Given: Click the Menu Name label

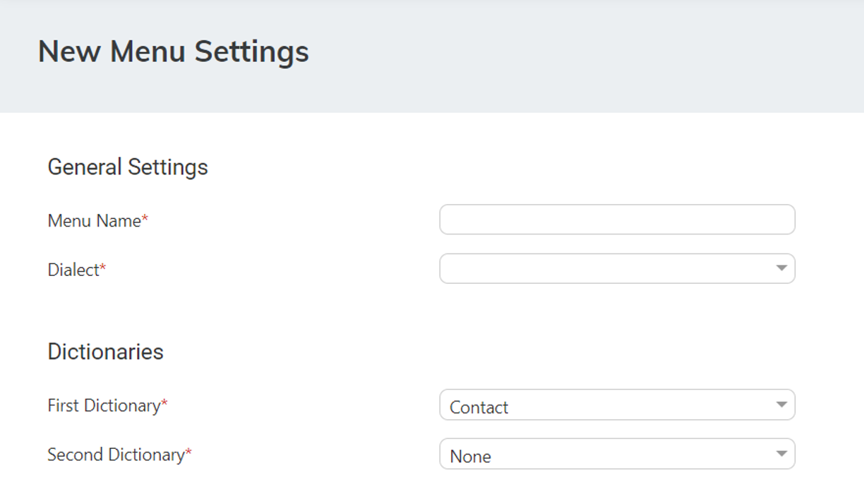Looking at the screenshot, I should click(94, 221).
